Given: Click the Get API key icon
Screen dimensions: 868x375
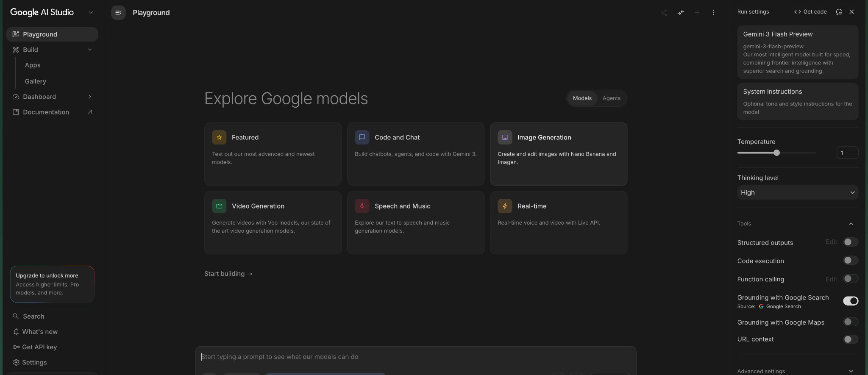Looking at the screenshot, I should pyautogui.click(x=16, y=347).
